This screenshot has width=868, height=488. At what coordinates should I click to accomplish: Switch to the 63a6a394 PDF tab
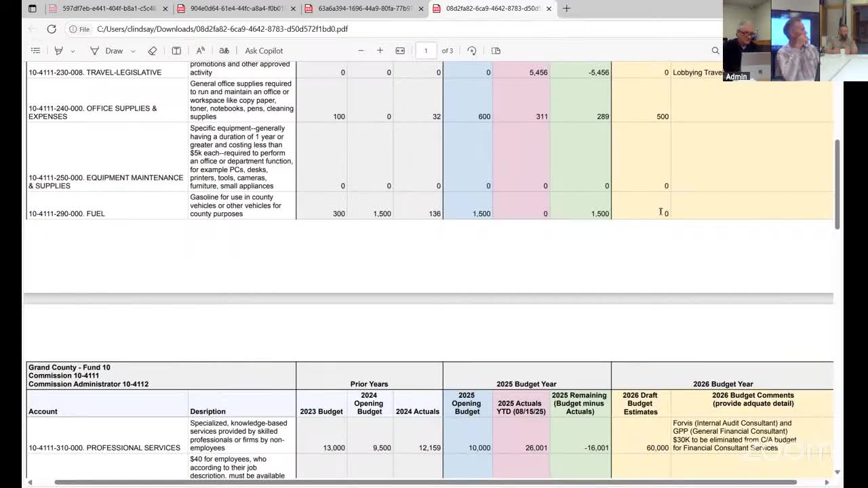[364, 9]
